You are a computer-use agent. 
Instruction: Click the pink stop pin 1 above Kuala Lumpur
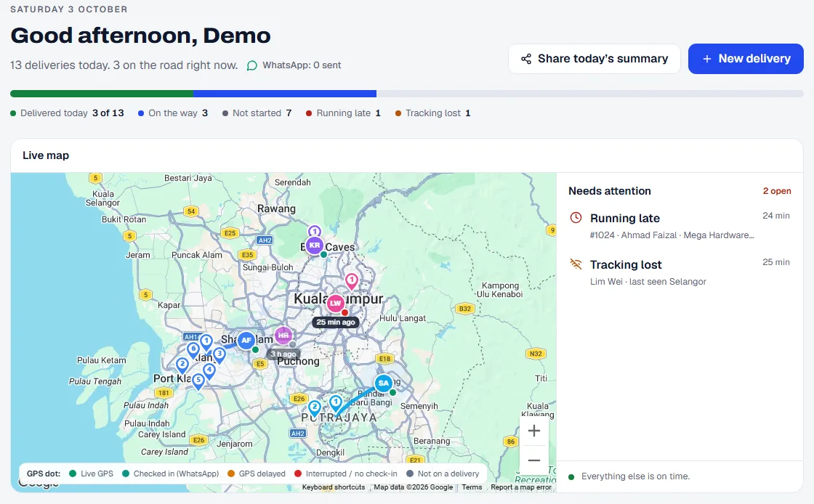352,282
